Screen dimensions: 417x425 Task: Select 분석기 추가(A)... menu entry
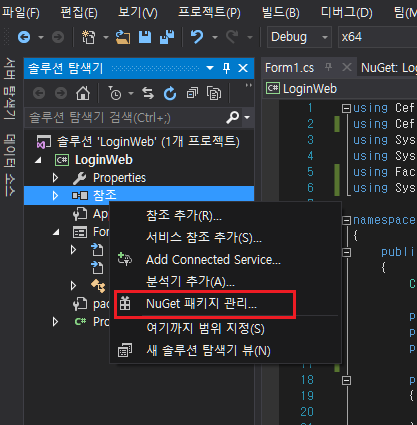[x=225, y=282]
